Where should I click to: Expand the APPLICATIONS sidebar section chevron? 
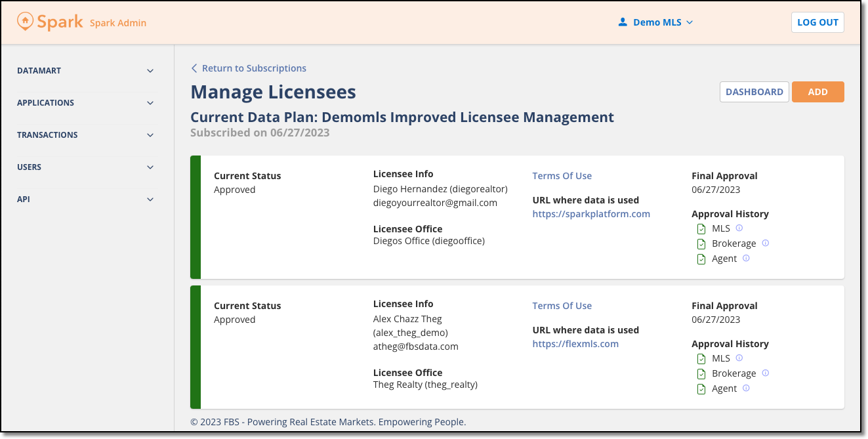click(x=150, y=103)
